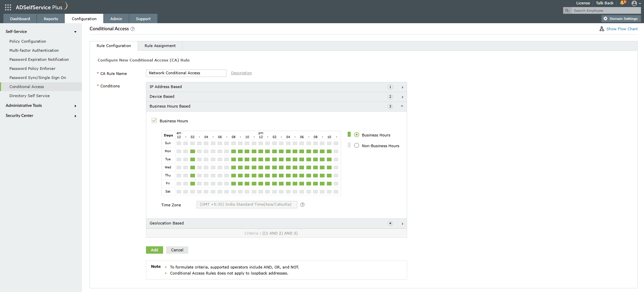This screenshot has width=644, height=292.
Task: Select the Non-Business Hours radio button
Action: click(x=356, y=145)
